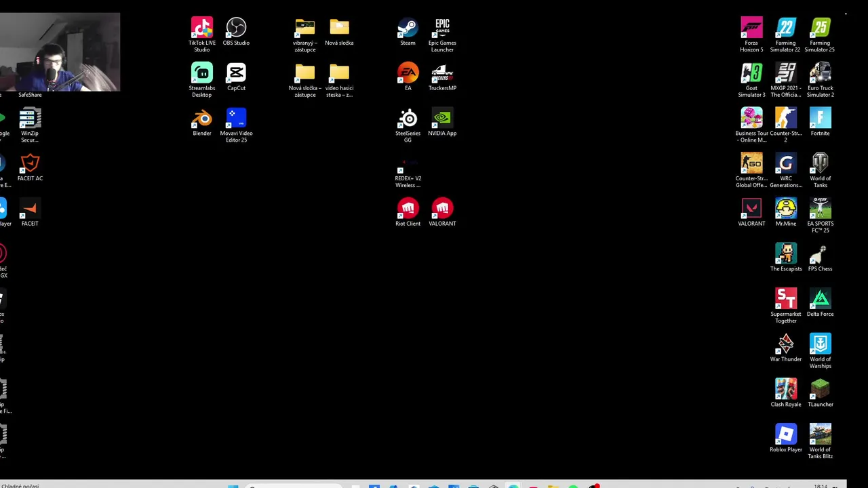Select the EA app icon
Image resolution: width=868 pixels, height=488 pixels.
[x=408, y=73]
